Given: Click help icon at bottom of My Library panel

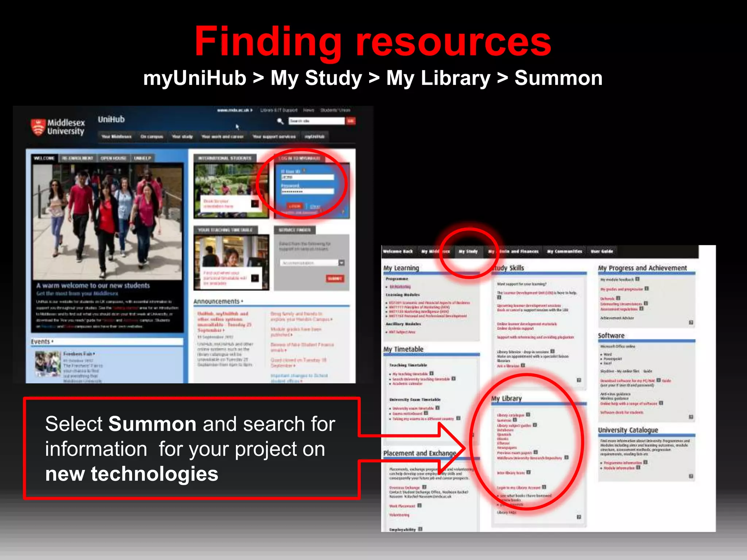Looking at the screenshot, I should coord(578,517).
